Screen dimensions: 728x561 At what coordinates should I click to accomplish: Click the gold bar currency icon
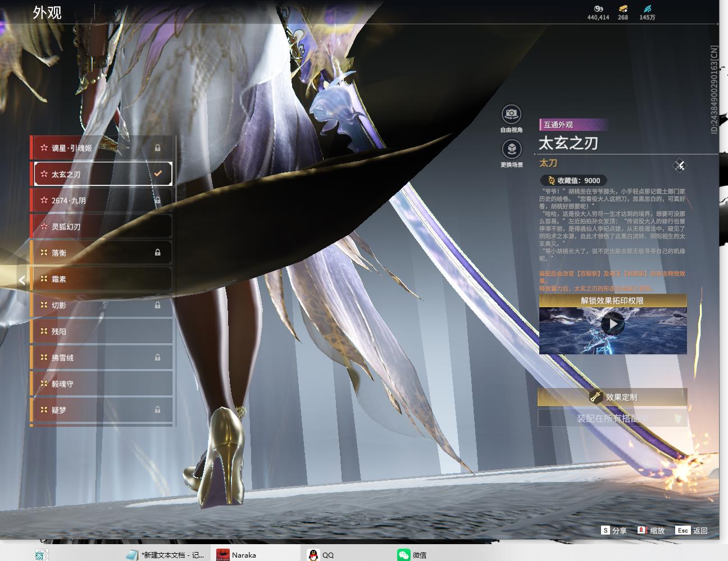point(623,8)
